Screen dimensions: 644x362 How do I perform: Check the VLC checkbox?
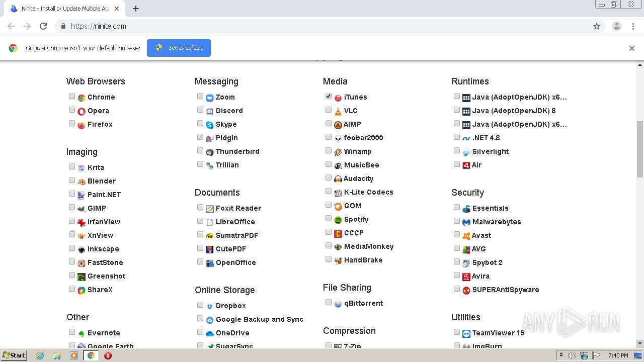[x=329, y=110]
